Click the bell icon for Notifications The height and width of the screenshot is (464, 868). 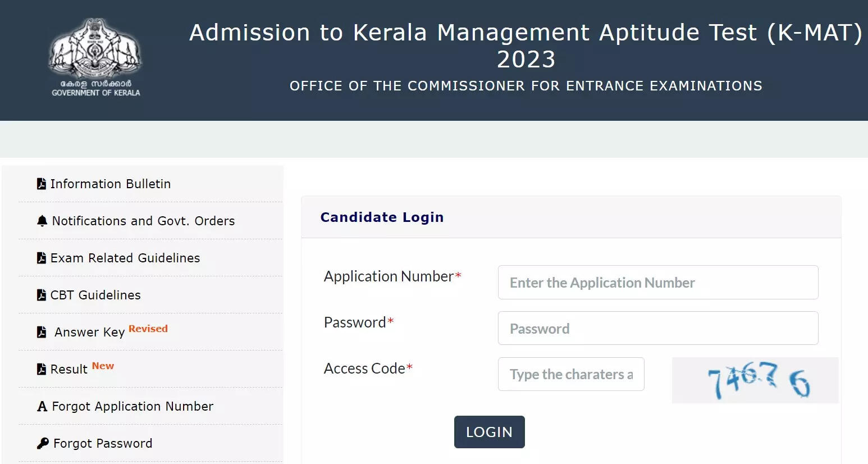[42, 221]
